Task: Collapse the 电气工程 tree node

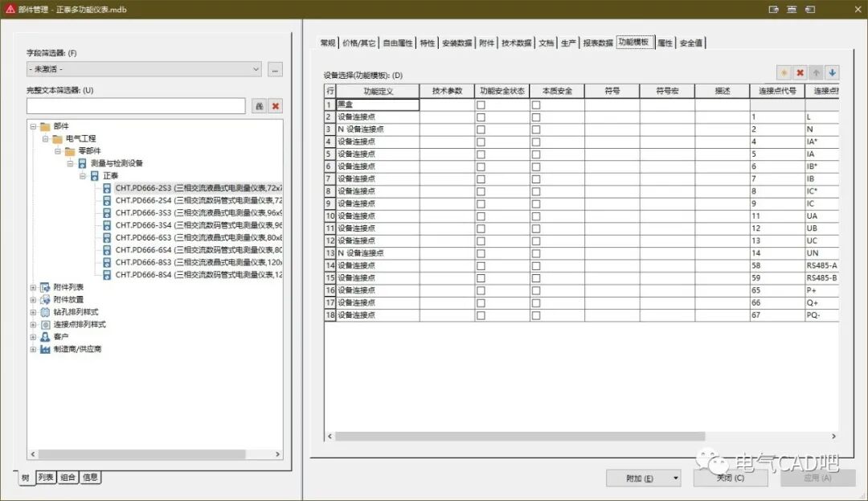Action: 45,138
